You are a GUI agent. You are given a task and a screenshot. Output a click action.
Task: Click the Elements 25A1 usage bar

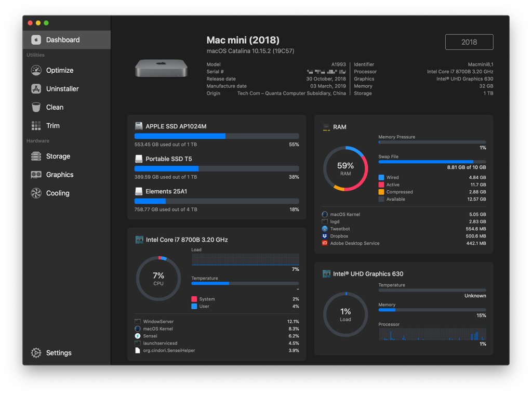pyautogui.click(x=217, y=201)
